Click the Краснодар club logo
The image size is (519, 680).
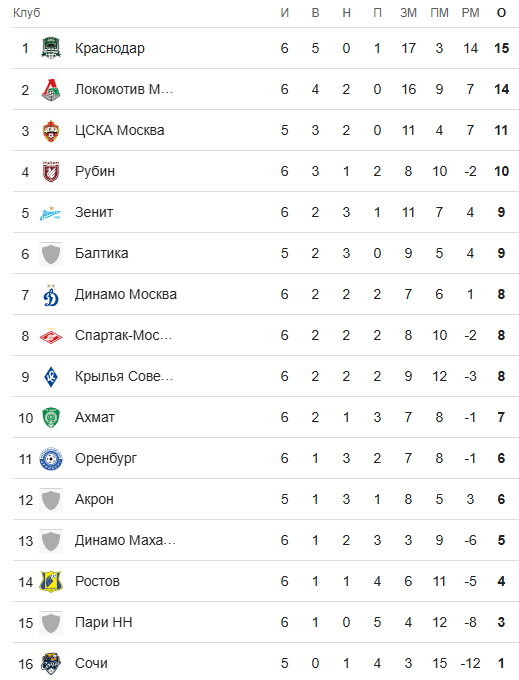pyautogui.click(x=51, y=48)
